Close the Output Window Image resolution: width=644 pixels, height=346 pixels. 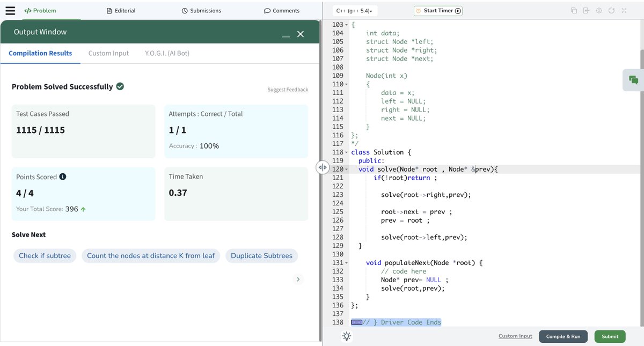[301, 34]
